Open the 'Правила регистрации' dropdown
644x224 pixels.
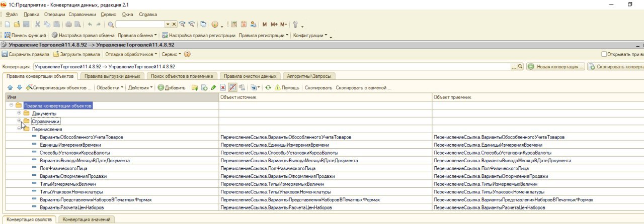click(x=264, y=36)
